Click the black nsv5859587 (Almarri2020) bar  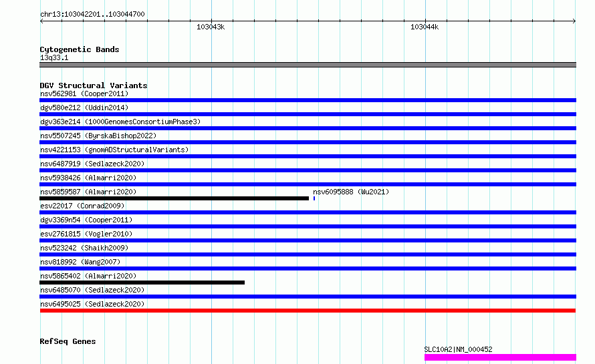[174, 198]
